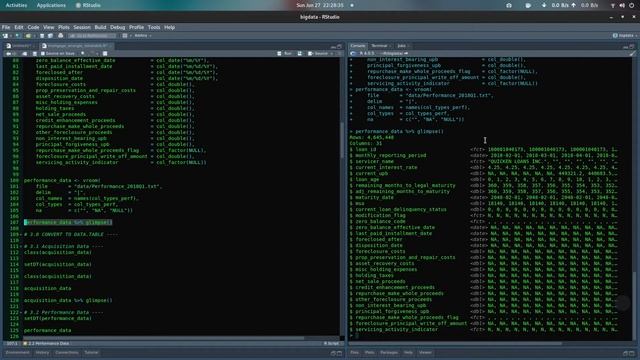Click the back/forward navigation arrows in editor toolbar

(11, 53)
